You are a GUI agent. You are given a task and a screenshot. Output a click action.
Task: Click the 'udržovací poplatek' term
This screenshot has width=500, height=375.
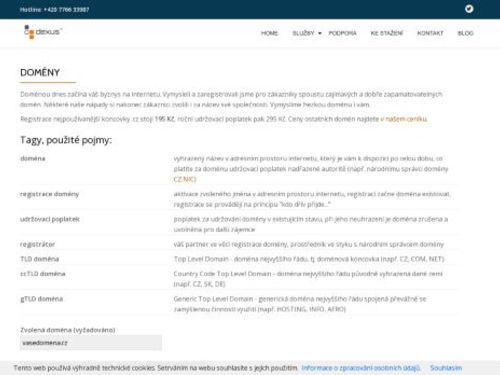click(50, 219)
